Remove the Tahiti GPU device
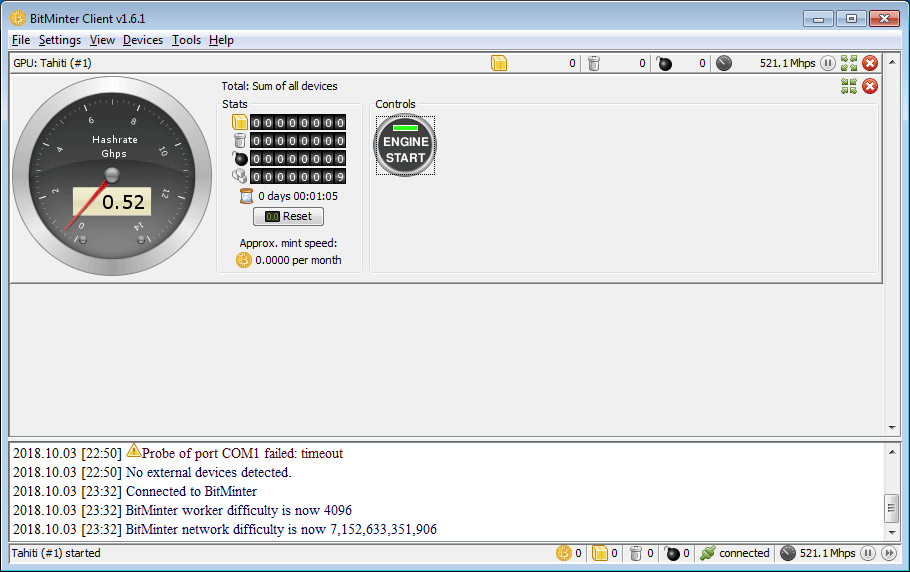 point(870,63)
